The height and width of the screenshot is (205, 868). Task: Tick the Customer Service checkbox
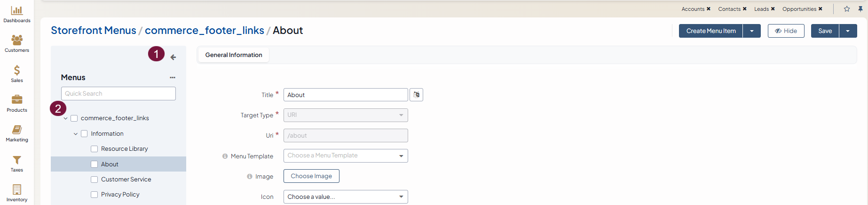point(95,180)
